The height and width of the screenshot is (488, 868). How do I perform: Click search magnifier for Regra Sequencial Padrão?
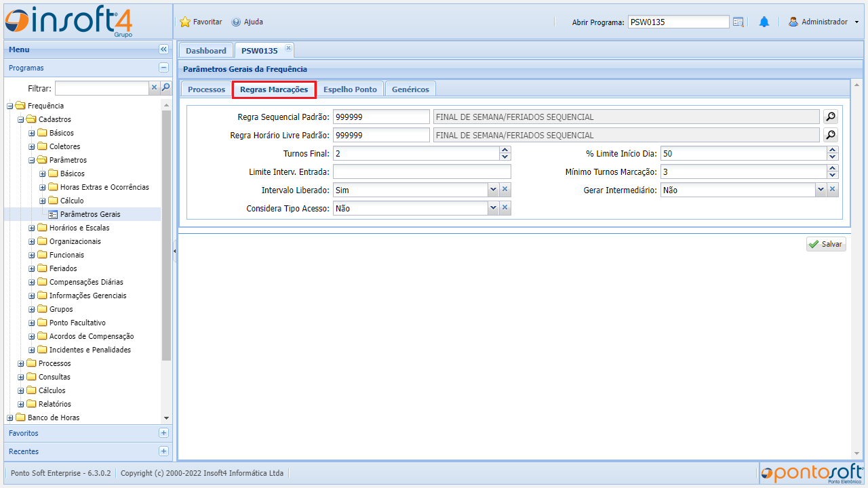point(831,117)
